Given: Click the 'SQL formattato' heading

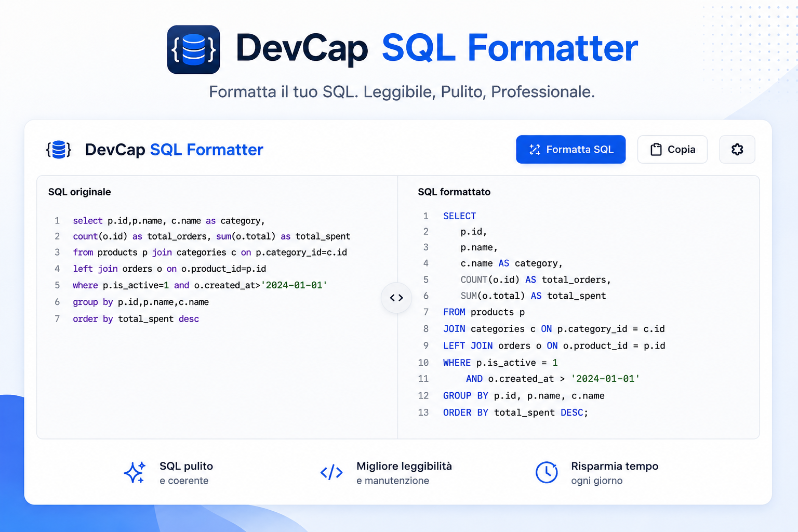Looking at the screenshot, I should (454, 192).
